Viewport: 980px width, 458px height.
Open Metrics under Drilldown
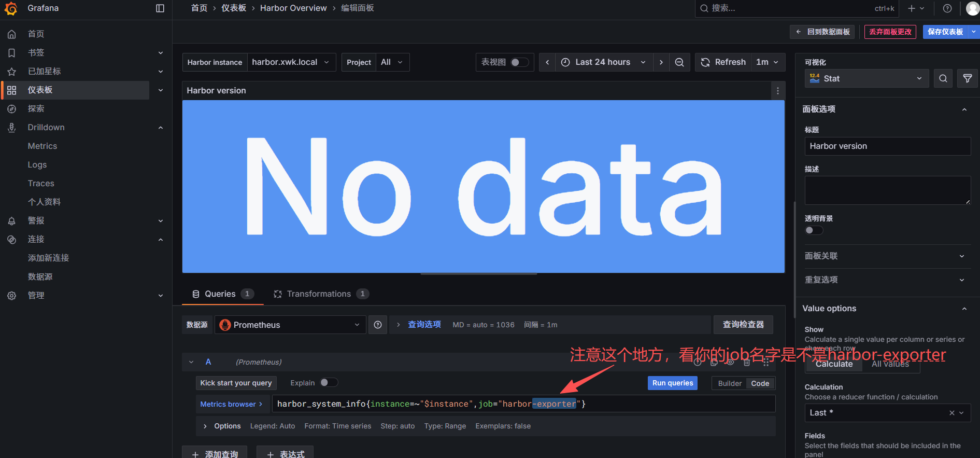point(42,146)
